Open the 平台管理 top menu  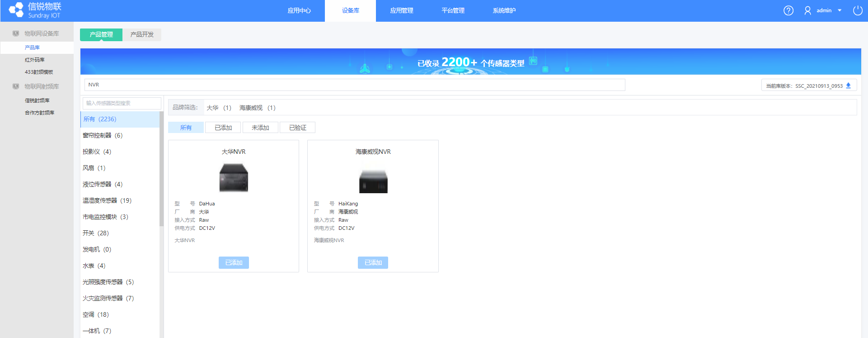click(453, 10)
